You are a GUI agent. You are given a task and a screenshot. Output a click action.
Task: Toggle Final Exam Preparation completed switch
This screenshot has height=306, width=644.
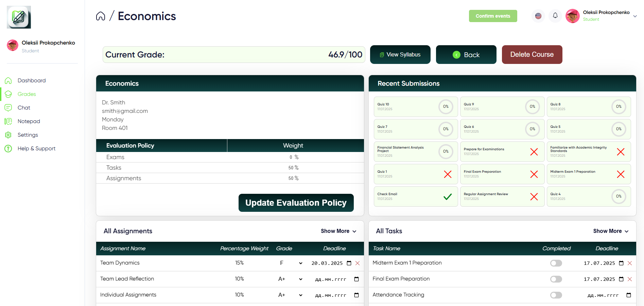tap(556, 279)
